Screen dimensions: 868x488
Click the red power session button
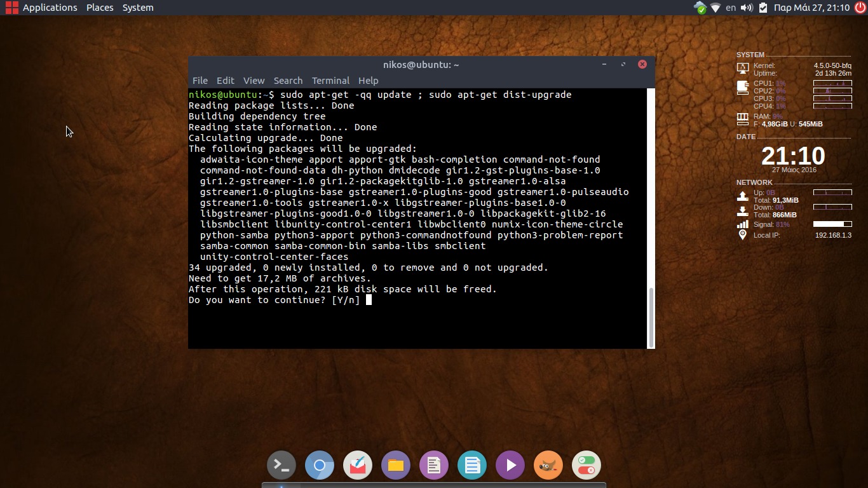860,8
